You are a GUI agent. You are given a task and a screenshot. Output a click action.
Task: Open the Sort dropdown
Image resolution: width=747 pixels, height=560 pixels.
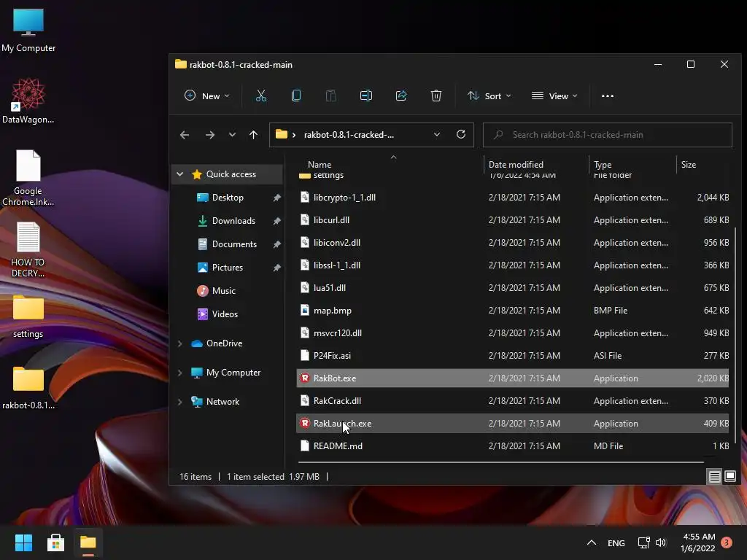pyautogui.click(x=489, y=96)
